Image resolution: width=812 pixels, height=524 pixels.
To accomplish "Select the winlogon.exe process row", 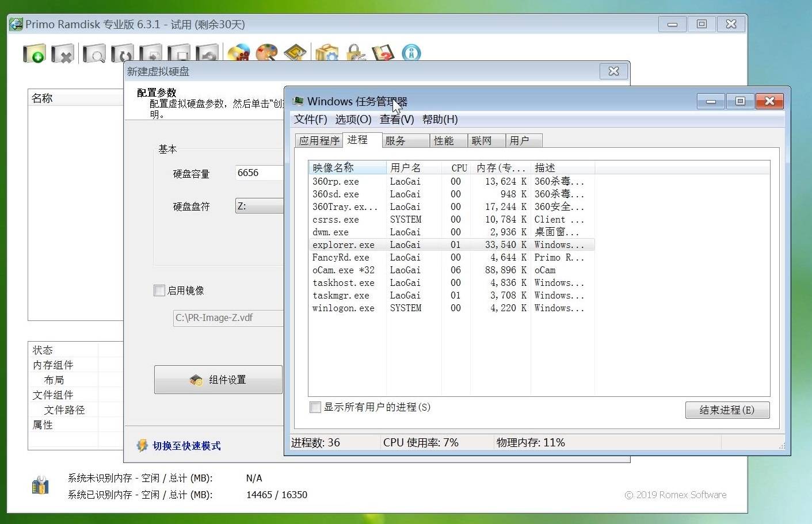I will click(452, 308).
